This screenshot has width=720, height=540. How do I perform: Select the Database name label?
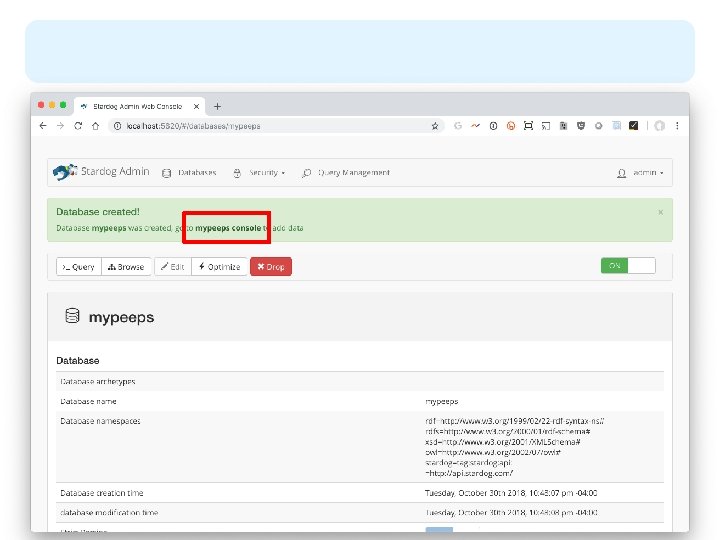(x=88, y=401)
